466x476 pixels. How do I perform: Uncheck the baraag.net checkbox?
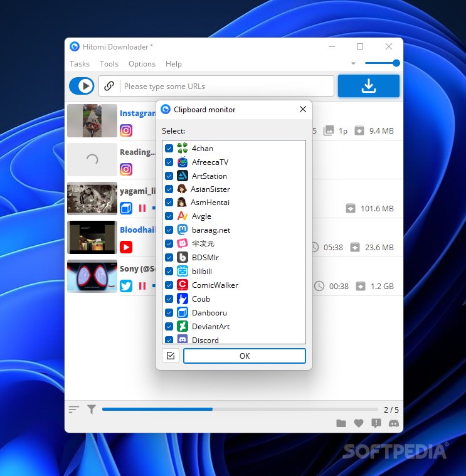tap(169, 230)
